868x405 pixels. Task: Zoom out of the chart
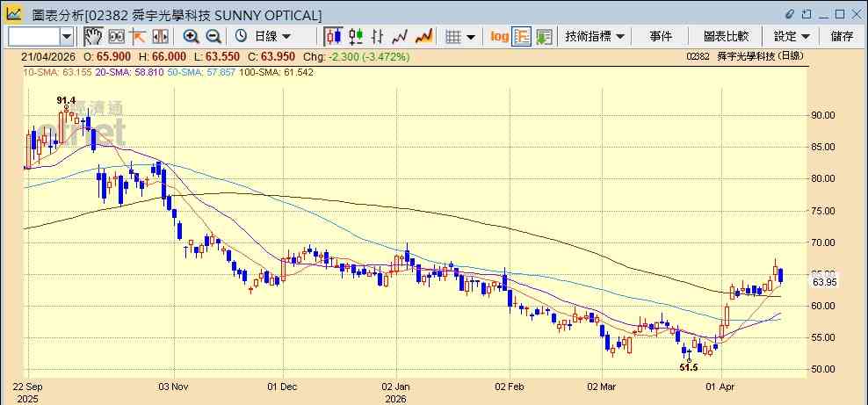point(213,37)
